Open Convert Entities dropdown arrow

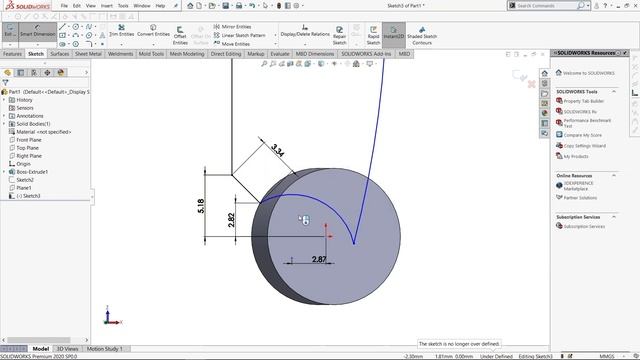click(153, 44)
